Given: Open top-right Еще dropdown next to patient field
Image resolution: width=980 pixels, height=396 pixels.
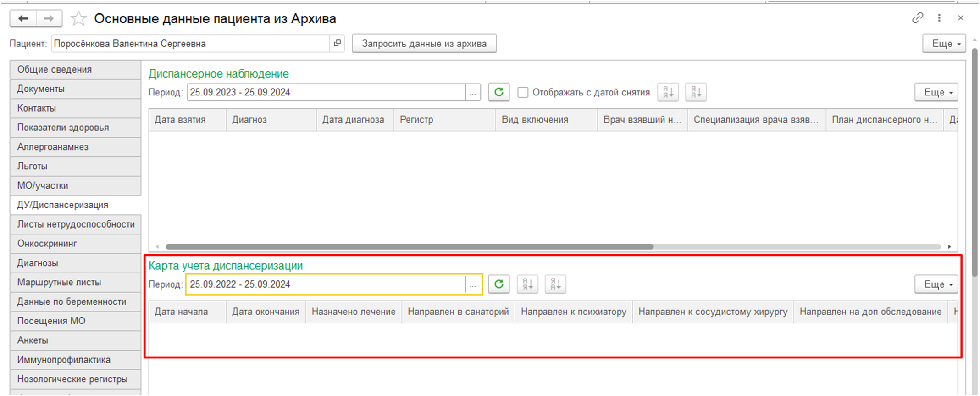Looking at the screenshot, I should [x=944, y=44].
